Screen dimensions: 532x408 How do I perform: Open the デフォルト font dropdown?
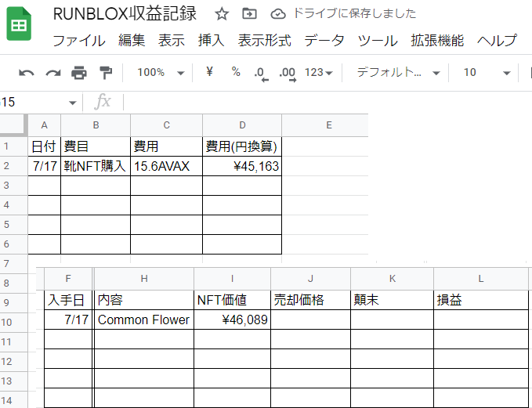[x=398, y=72]
